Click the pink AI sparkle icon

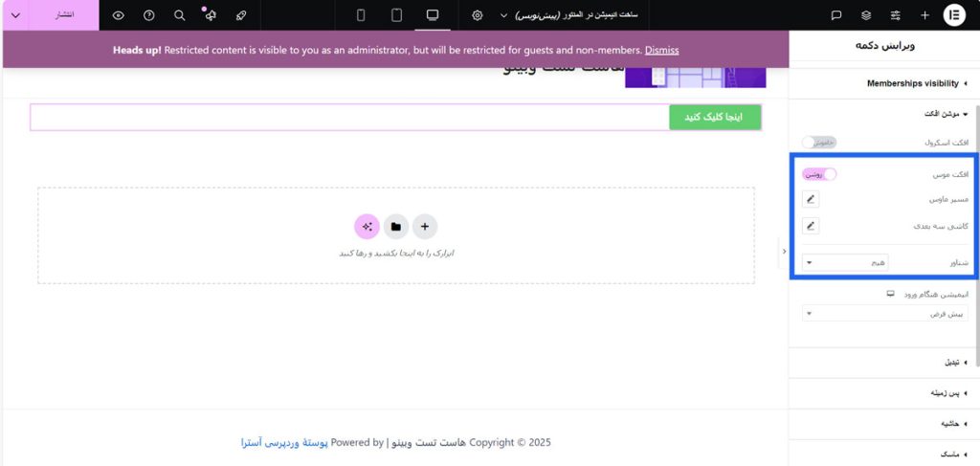tap(367, 227)
